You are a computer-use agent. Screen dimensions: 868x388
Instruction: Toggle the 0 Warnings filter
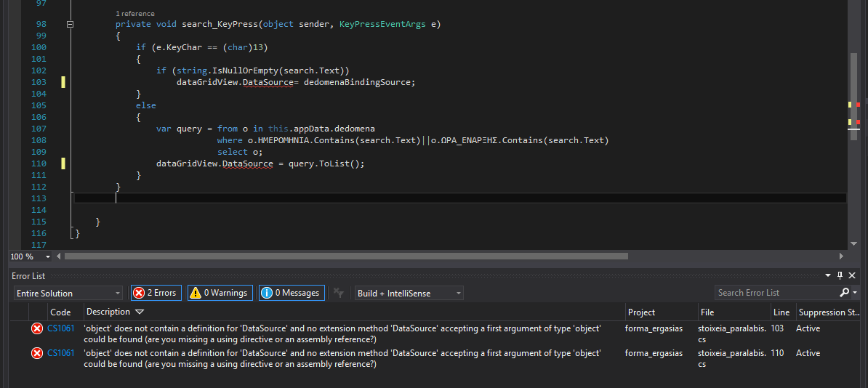pyautogui.click(x=220, y=293)
